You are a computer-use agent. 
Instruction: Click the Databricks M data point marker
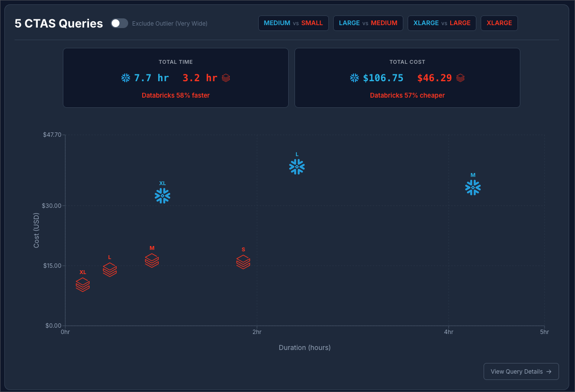[x=152, y=261]
